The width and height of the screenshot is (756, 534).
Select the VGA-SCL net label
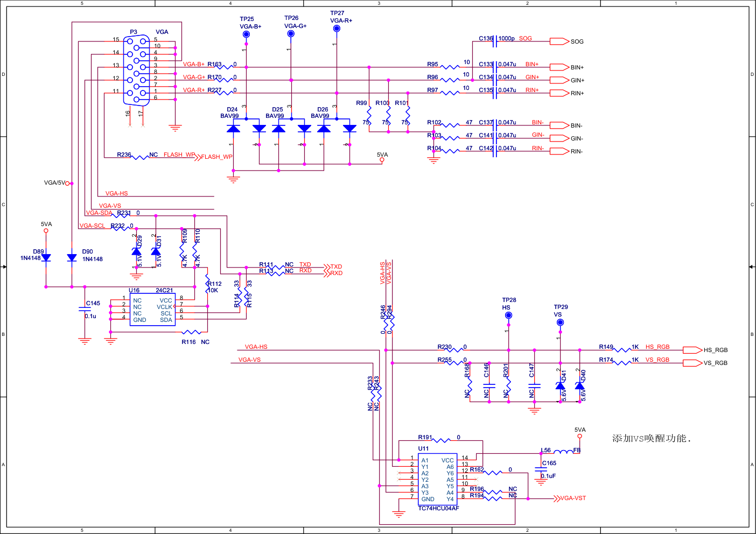click(x=93, y=226)
